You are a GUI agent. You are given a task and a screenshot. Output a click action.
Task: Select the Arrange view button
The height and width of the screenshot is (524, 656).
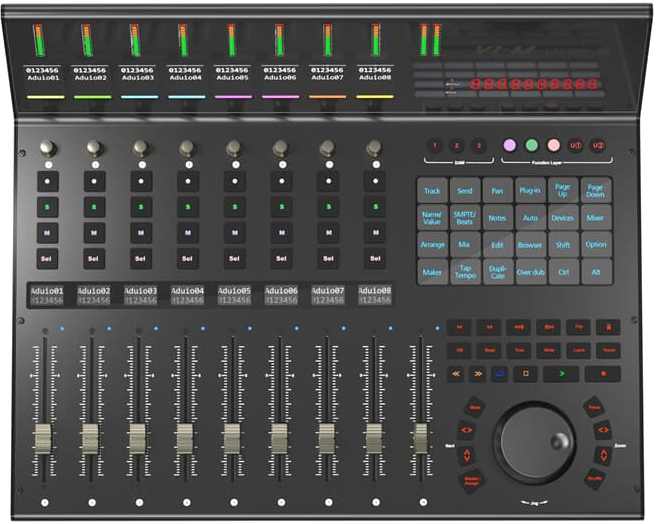[432, 244]
